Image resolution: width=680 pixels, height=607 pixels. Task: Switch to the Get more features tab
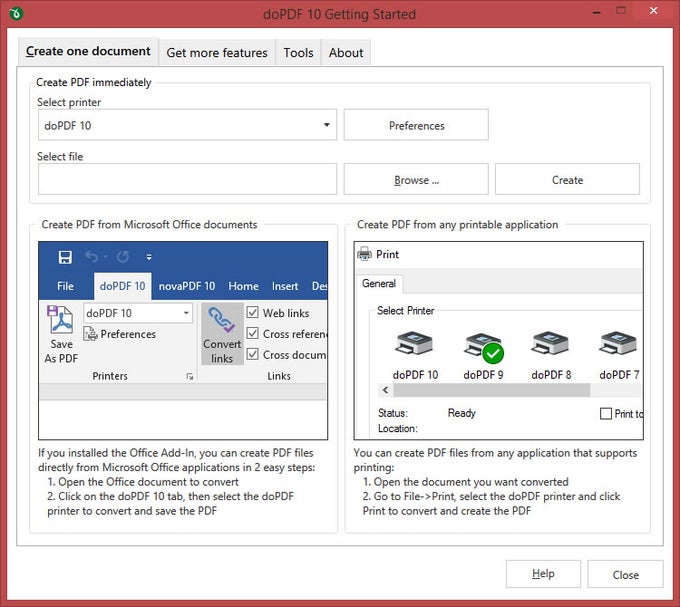[x=216, y=52]
